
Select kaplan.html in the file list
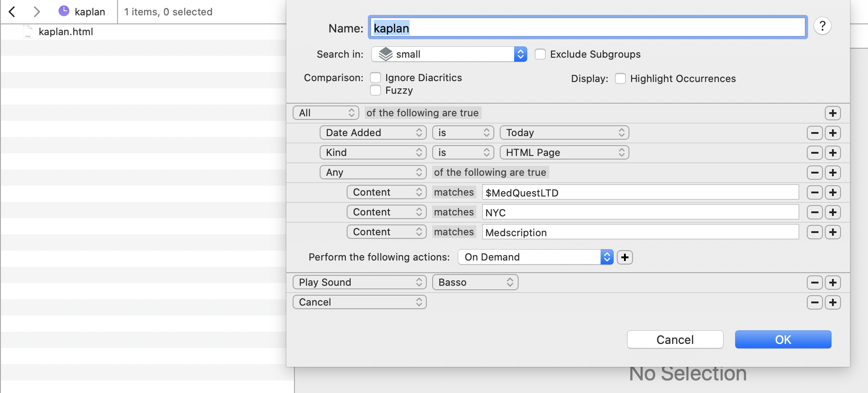point(66,32)
